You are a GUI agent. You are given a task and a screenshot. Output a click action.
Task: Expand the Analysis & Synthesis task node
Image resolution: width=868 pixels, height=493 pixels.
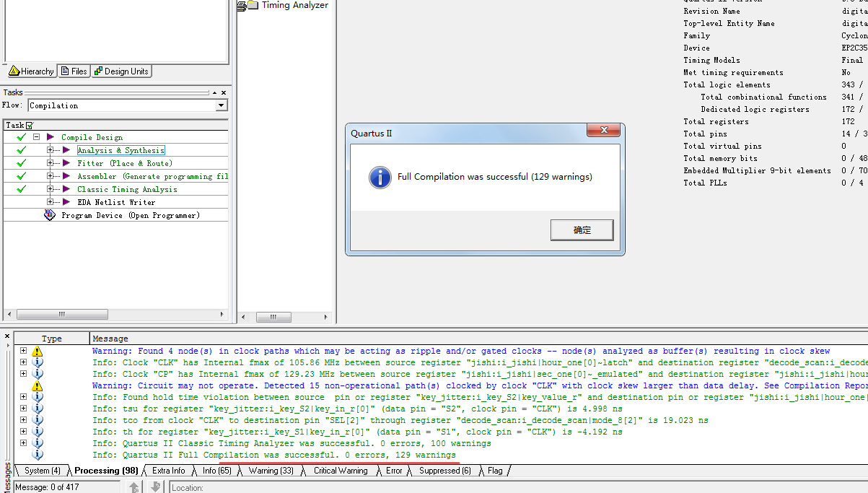coord(51,150)
